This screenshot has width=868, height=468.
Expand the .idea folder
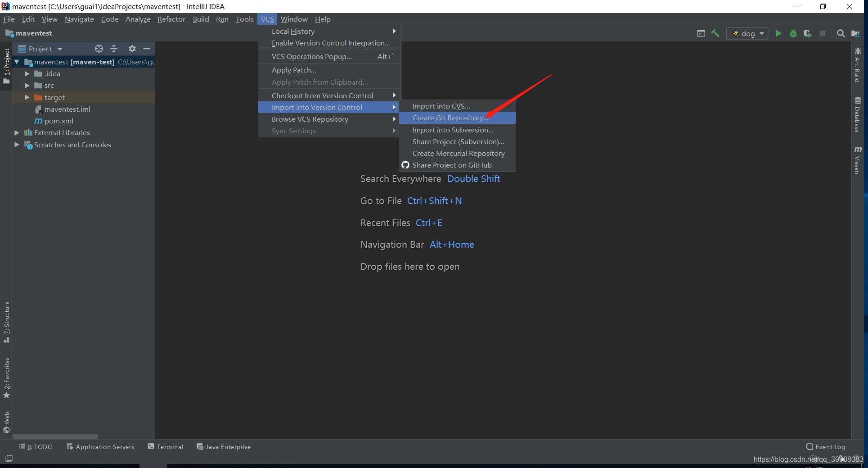coord(27,73)
